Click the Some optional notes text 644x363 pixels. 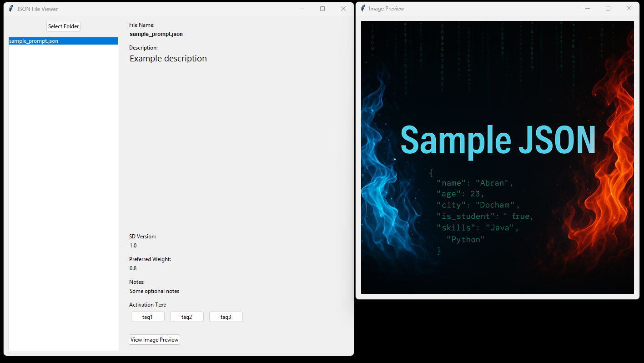(x=154, y=291)
